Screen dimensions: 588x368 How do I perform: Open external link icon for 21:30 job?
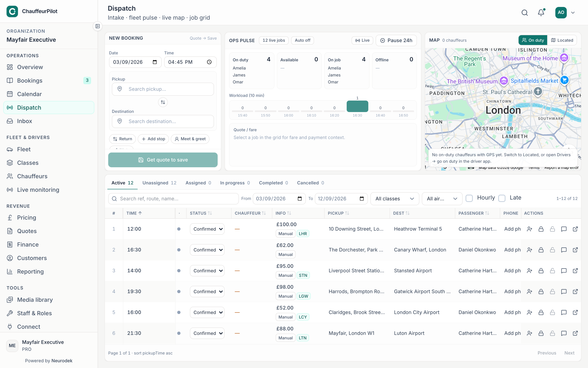click(x=575, y=333)
